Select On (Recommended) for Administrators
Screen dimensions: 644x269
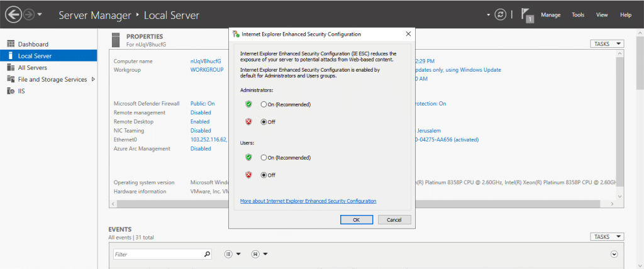tap(264, 104)
